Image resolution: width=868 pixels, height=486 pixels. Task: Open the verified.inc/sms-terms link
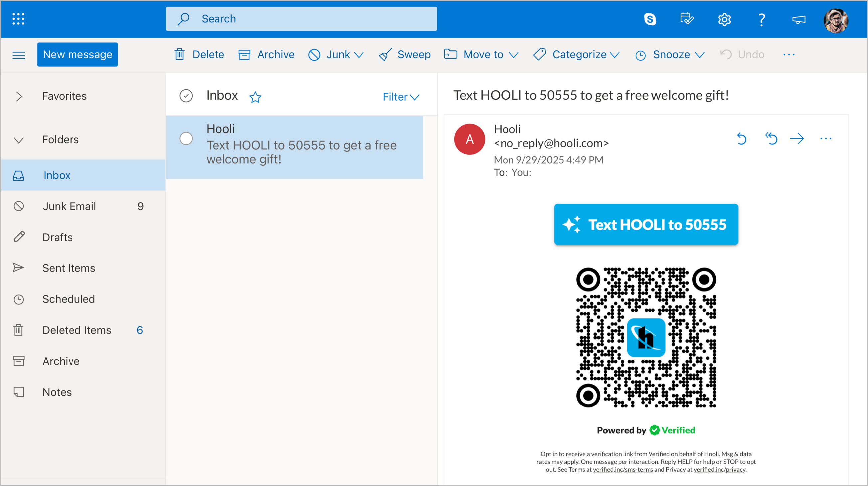coord(623,469)
